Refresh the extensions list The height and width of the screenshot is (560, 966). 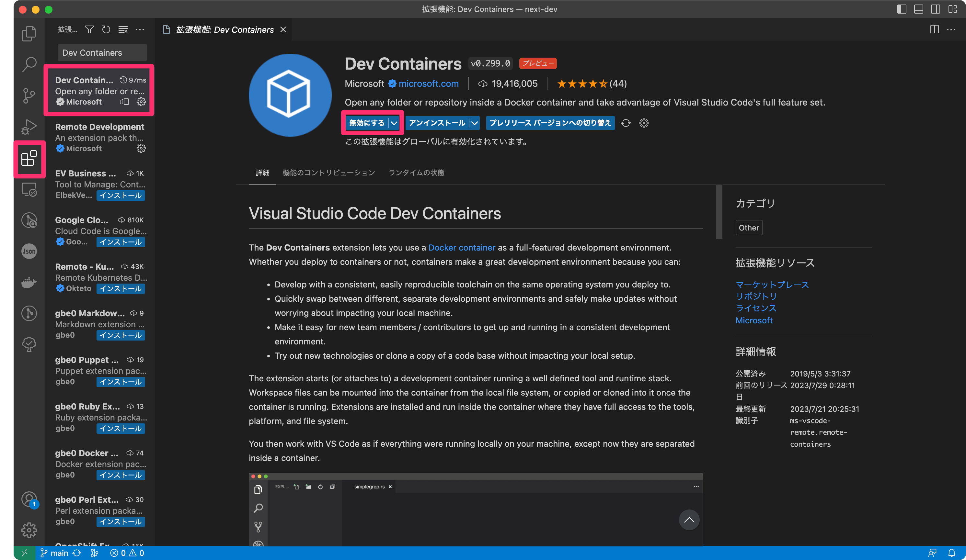[106, 29]
